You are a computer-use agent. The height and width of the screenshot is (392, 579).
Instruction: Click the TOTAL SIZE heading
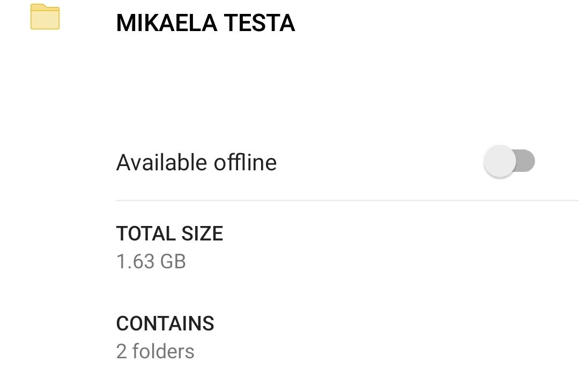(x=169, y=233)
